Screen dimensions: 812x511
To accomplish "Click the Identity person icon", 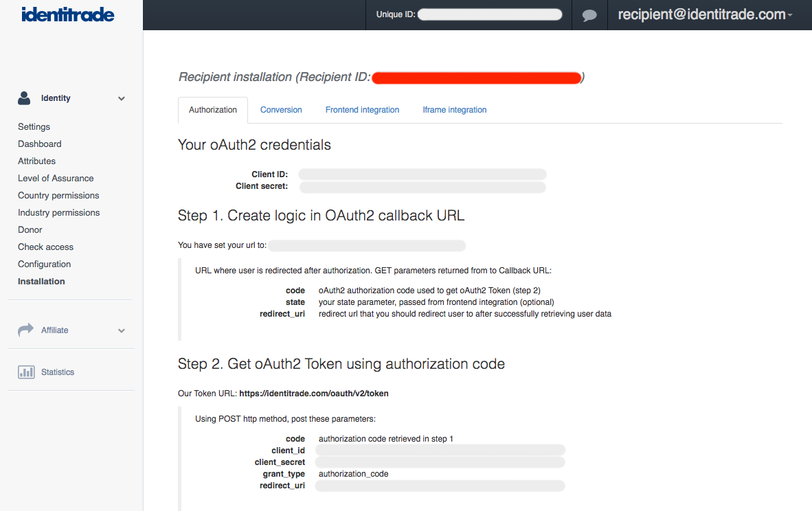I will click(24, 98).
